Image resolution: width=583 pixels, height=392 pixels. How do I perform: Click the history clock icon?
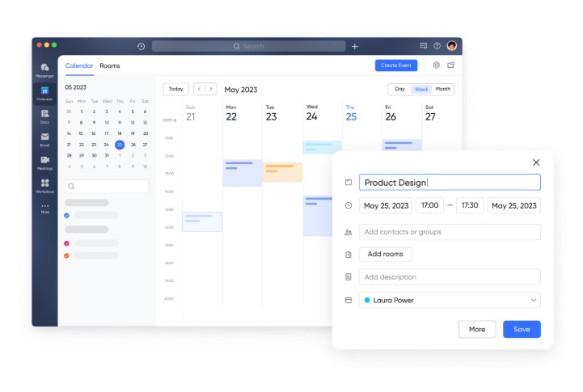[x=142, y=46]
